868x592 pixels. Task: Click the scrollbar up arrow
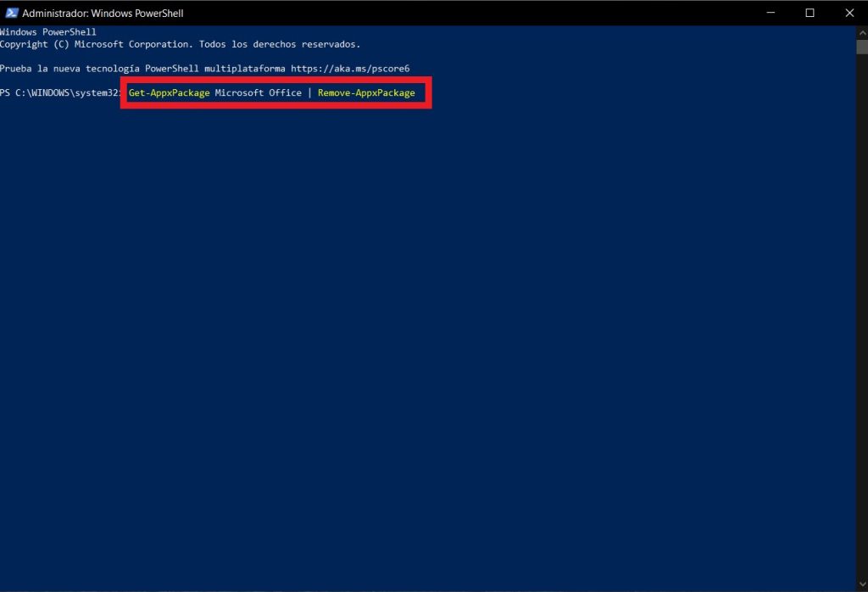[x=862, y=33]
